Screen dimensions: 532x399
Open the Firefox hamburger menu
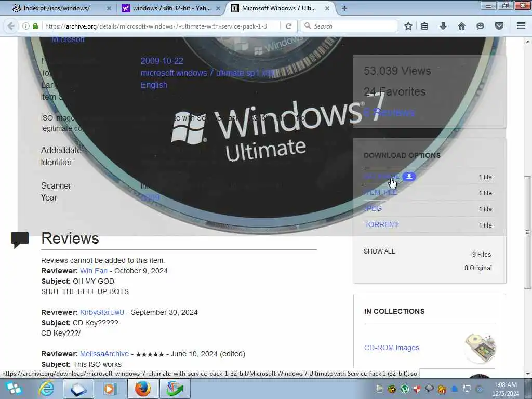pyautogui.click(x=521, y=26)
